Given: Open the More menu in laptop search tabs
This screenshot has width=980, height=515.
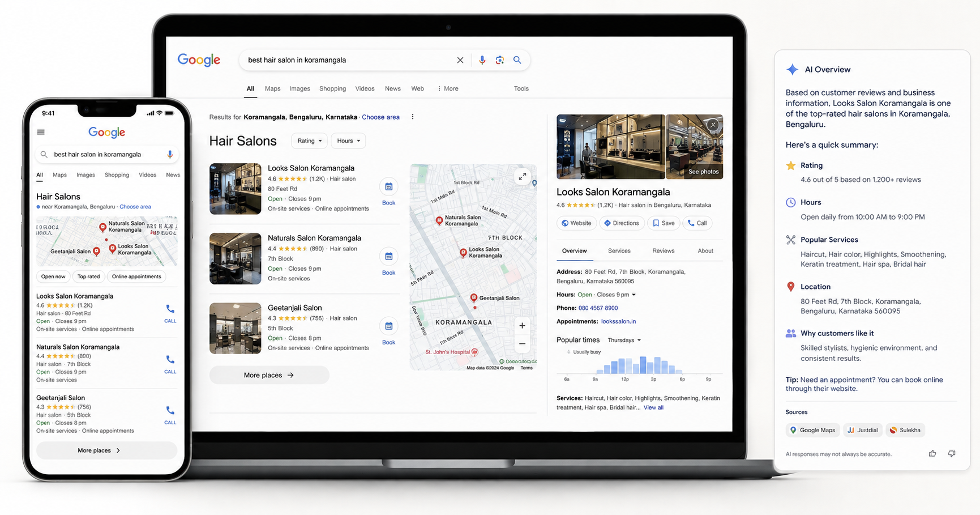Looking at the screenshot, I should click(448, 89).
